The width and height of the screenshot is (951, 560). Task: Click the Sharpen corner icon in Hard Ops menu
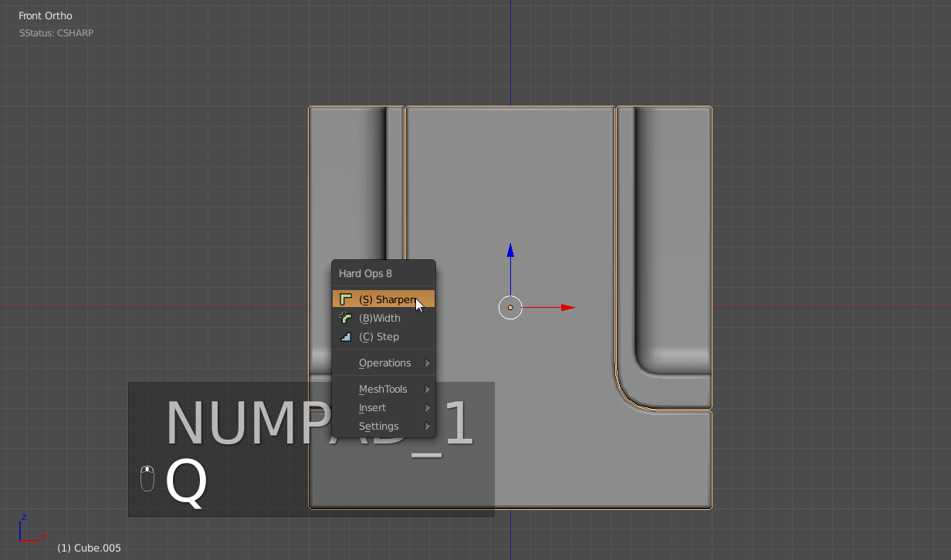(346, 299)
